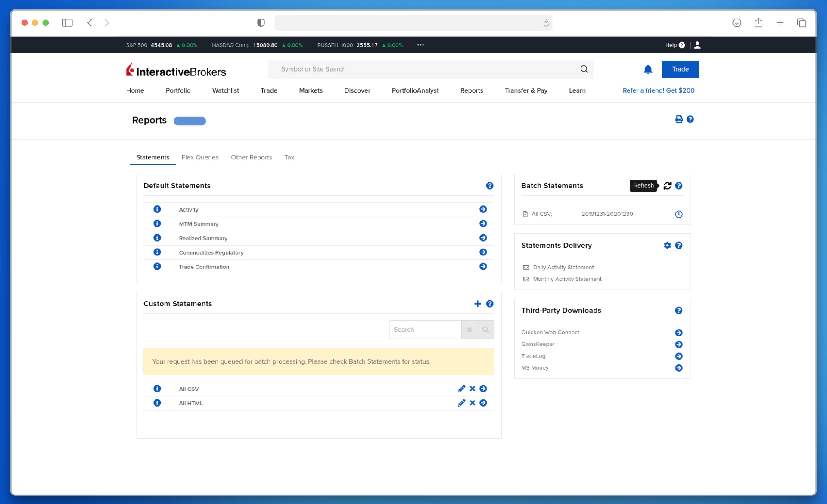The width and height of the screenshot is (827, 504).
Task: Run the Activity default statement
Action: [483, 209]
